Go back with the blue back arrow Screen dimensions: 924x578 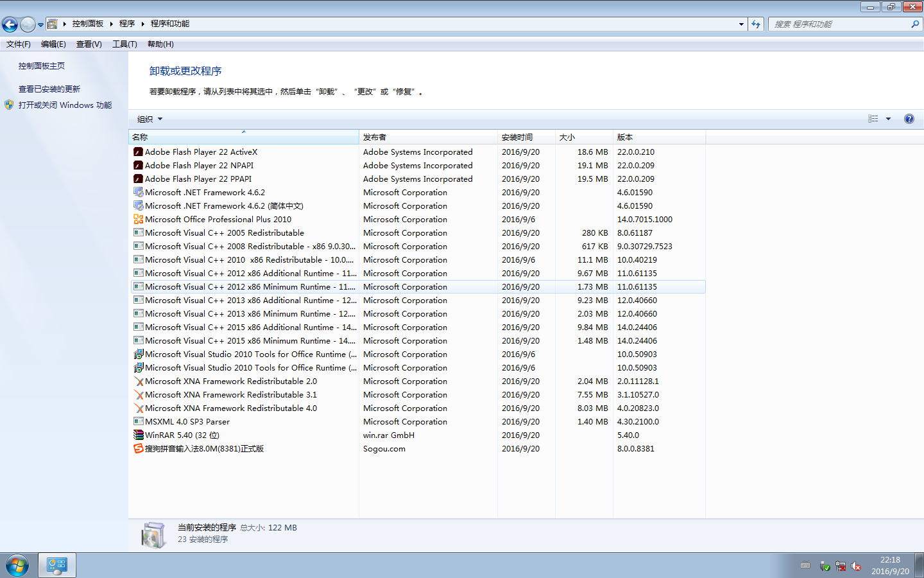10,24
